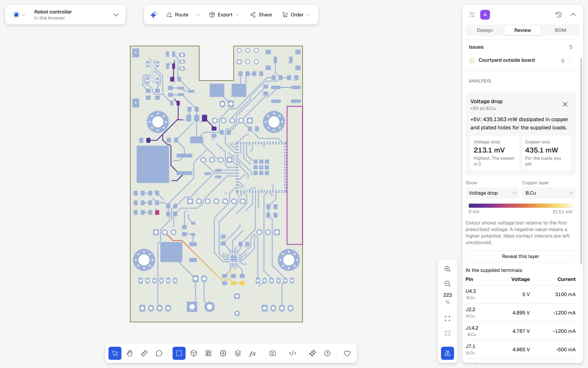The height and width of the screenshot is (368, 588).
Task: Select the arrow pointer tool
Action: tap(115, 353)
